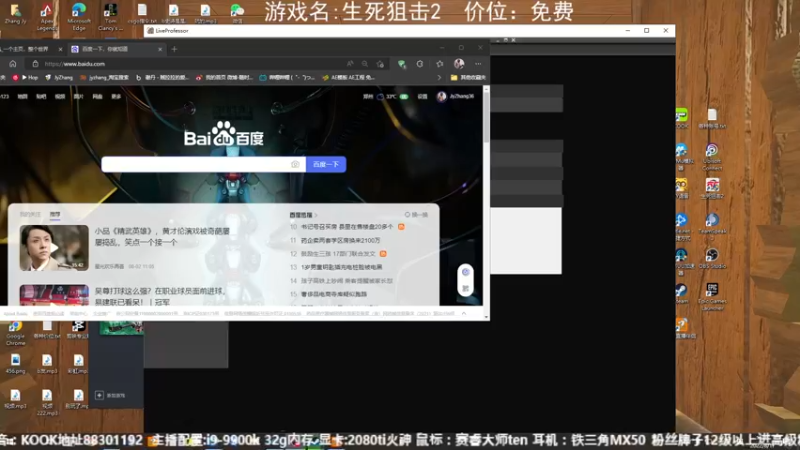Open the TeamSpeak 3 desktop shortcut

coord(712,227)
